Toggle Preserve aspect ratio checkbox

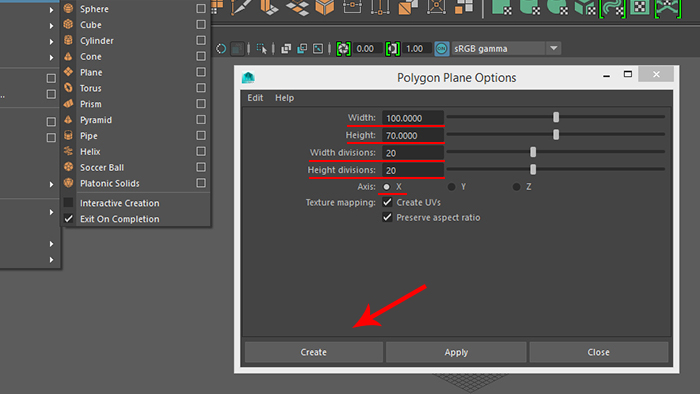point(387,217)
